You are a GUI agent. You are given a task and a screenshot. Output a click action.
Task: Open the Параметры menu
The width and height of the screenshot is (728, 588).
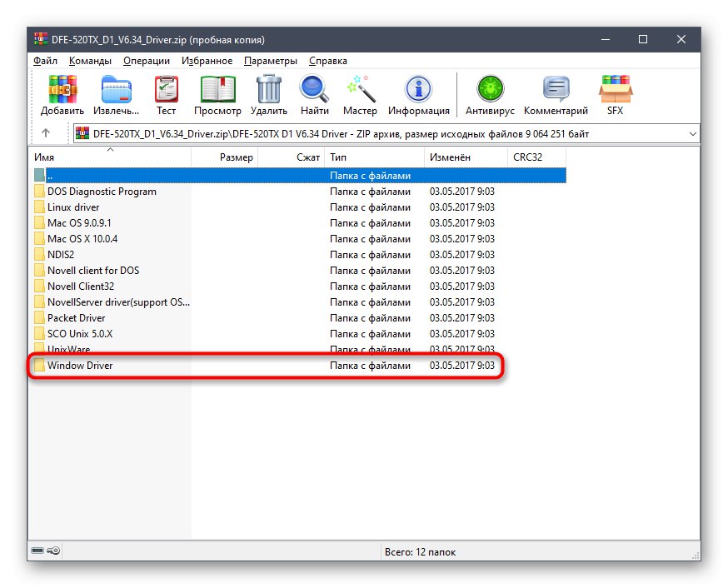271,61
